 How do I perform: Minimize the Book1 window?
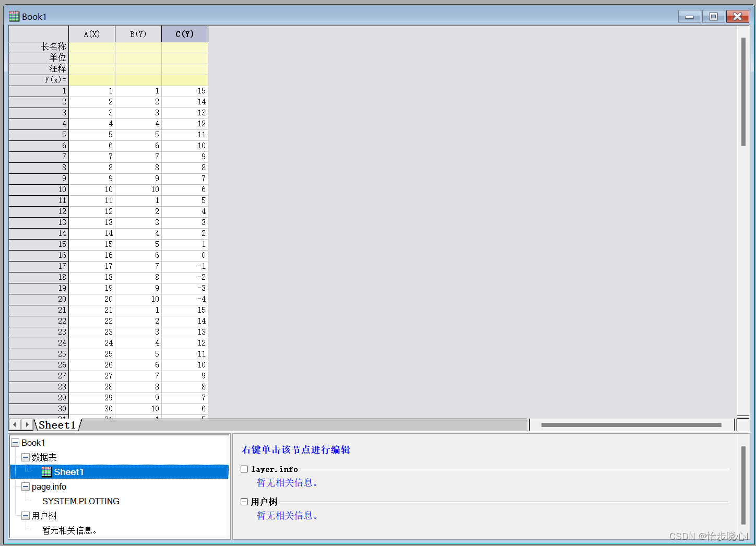point(689,17)
